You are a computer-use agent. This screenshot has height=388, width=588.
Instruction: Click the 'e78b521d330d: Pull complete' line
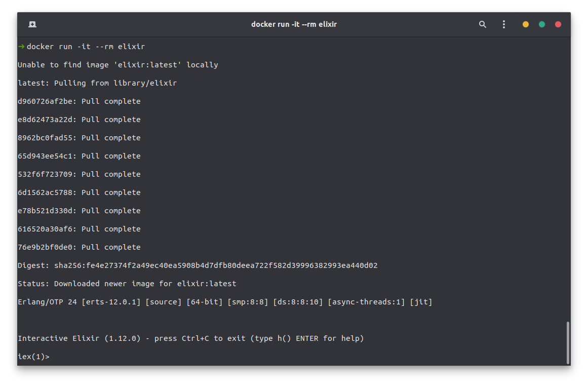click(x=79, y=211)
